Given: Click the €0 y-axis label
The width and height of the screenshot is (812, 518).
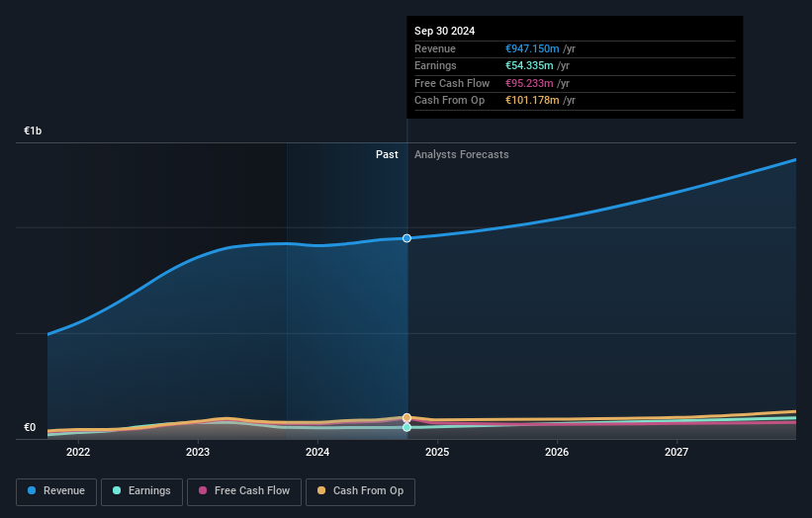Looking at the screenshot, I should 30,427.
